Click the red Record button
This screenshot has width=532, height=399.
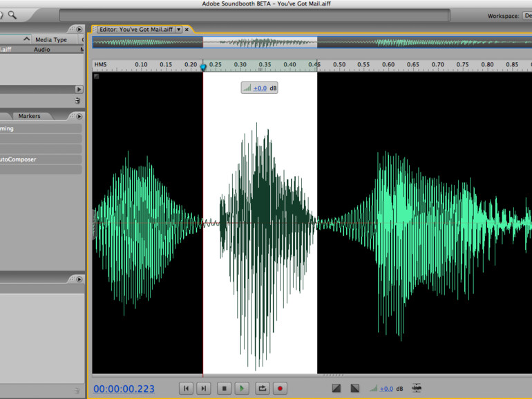pos(281,389)
